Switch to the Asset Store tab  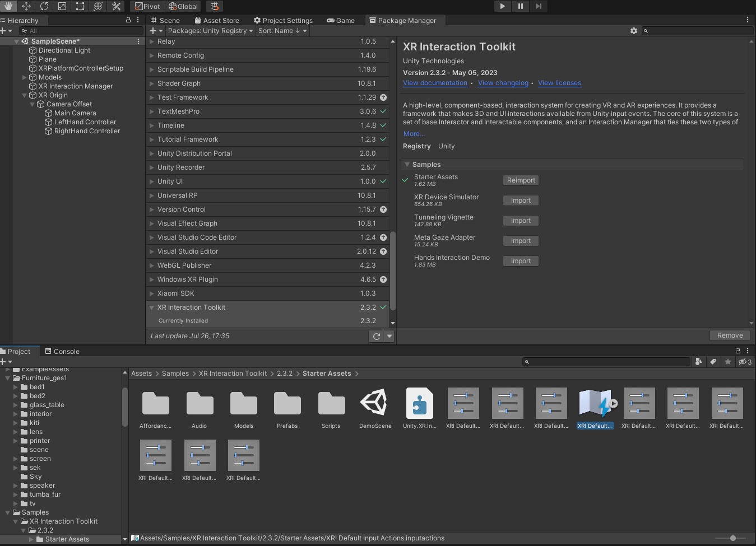pos(217,20)
